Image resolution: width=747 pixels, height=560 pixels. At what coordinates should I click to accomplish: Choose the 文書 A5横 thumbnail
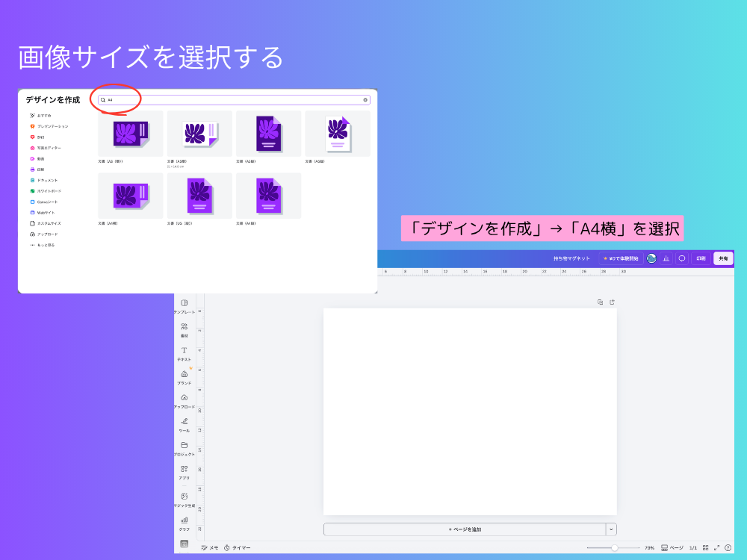[x=199, y=134]
